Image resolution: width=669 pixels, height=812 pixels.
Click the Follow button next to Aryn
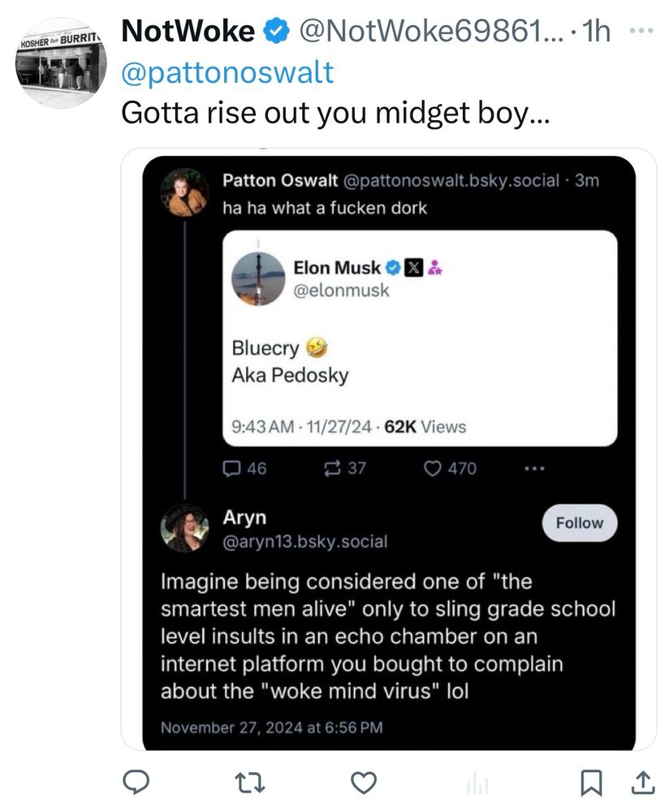tap(580, 523)
